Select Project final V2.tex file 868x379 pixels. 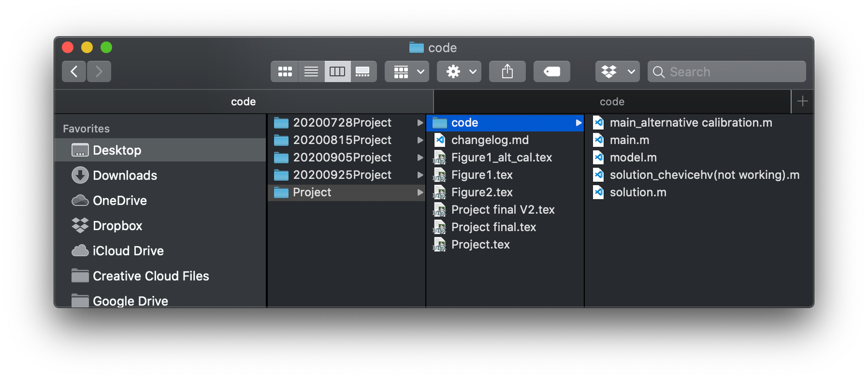(x=505, y=210)
